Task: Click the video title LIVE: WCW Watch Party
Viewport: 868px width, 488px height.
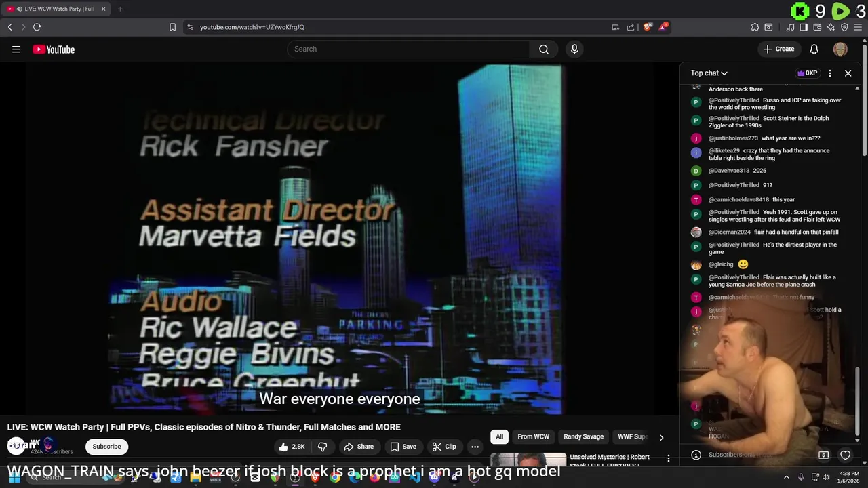Action: pyautogui.click(x=204, y=427)
